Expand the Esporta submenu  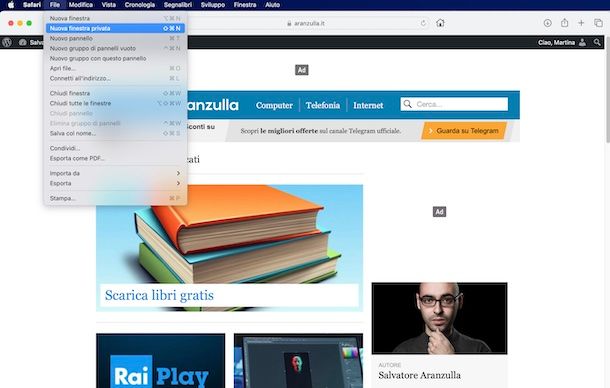[x=115, y=183]
